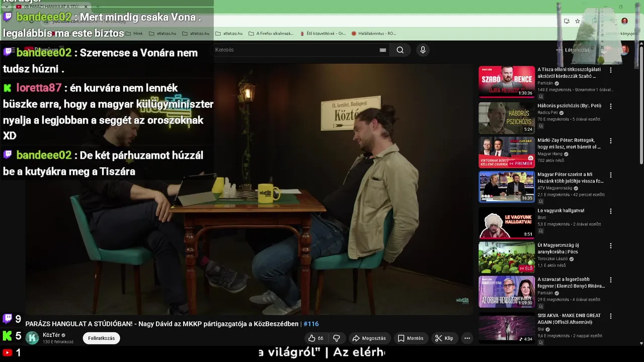The height and width of the screenshot is (362, 644).
Task: Open the YouTube account avatar menu
Action: pos(624,50)
